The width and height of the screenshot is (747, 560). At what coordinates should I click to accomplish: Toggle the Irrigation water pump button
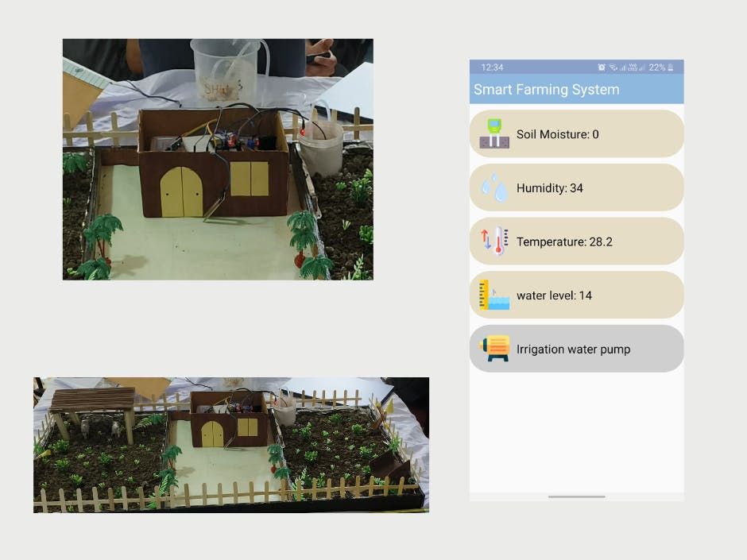click(576, 349)
